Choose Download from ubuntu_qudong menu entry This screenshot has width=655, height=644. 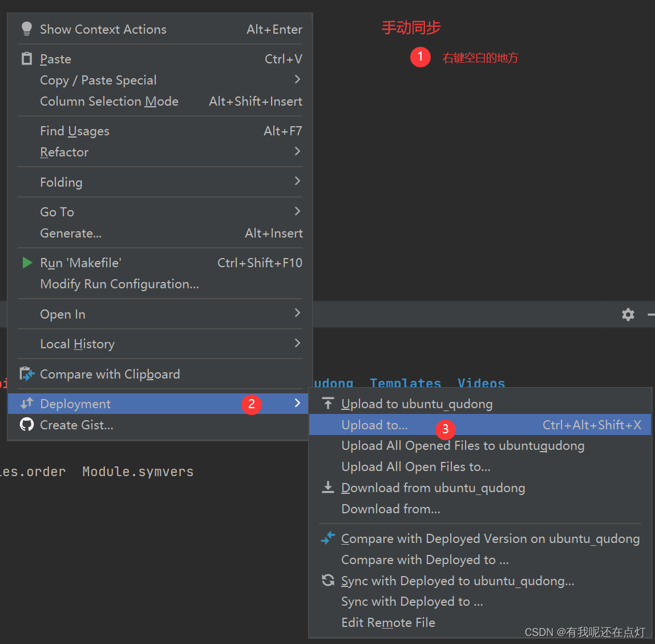pos(432,487)
